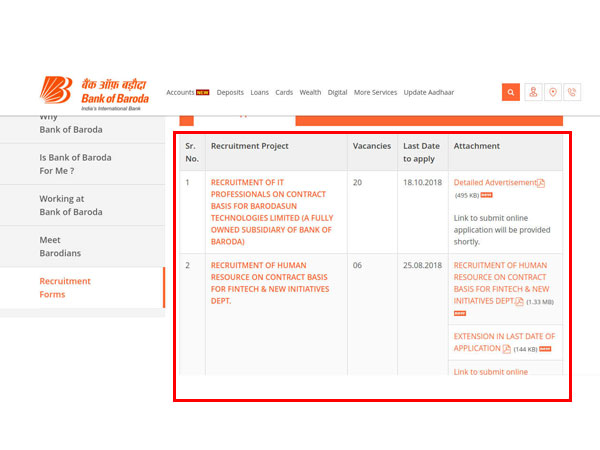Open the Loans menu
The width and height of the screenshot is (600, 450).
tap(259, 92)
